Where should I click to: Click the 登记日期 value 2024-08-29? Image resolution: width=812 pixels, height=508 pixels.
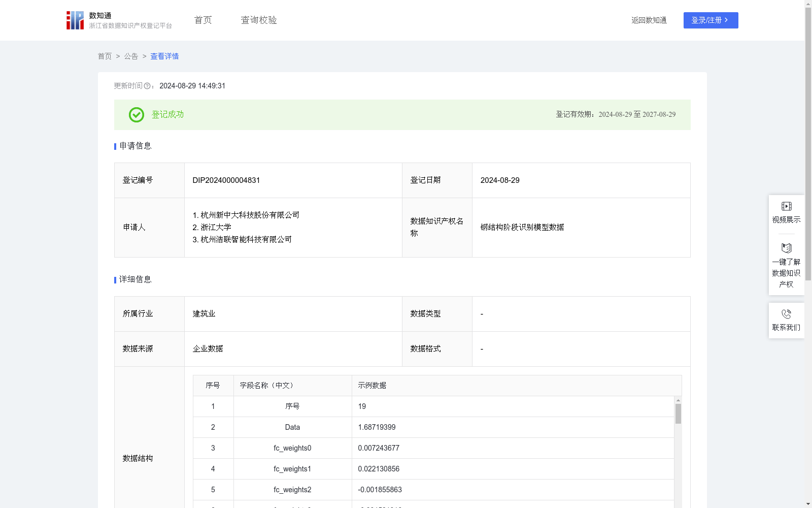click(500, 180)
